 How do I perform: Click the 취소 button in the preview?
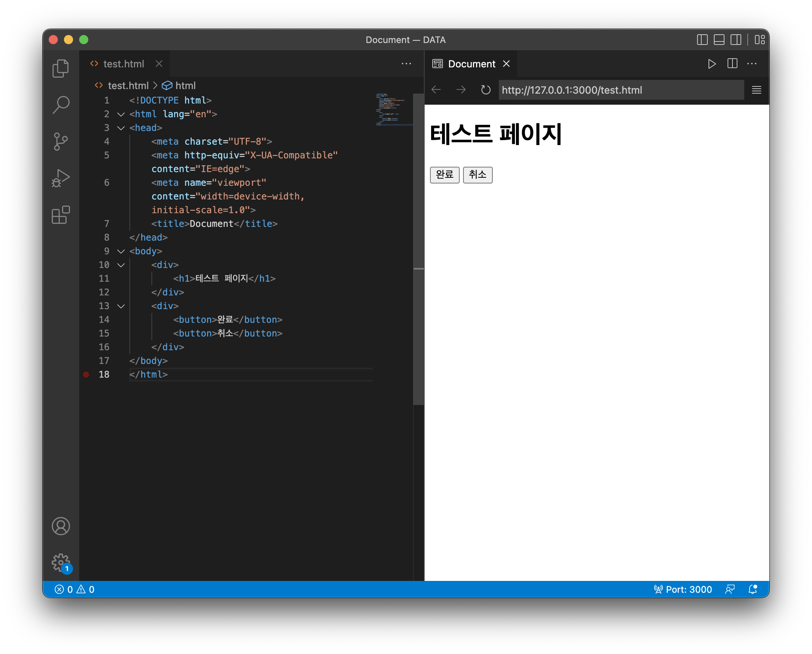point(478,175)
